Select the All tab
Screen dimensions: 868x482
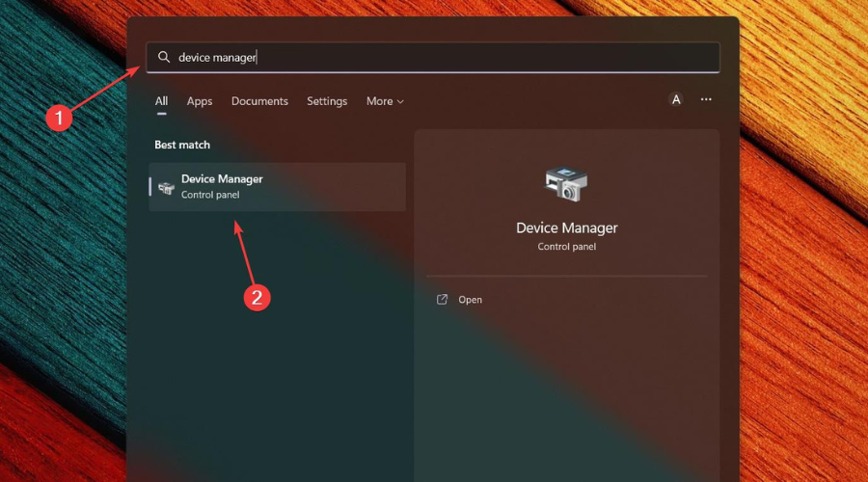(161, 101)
